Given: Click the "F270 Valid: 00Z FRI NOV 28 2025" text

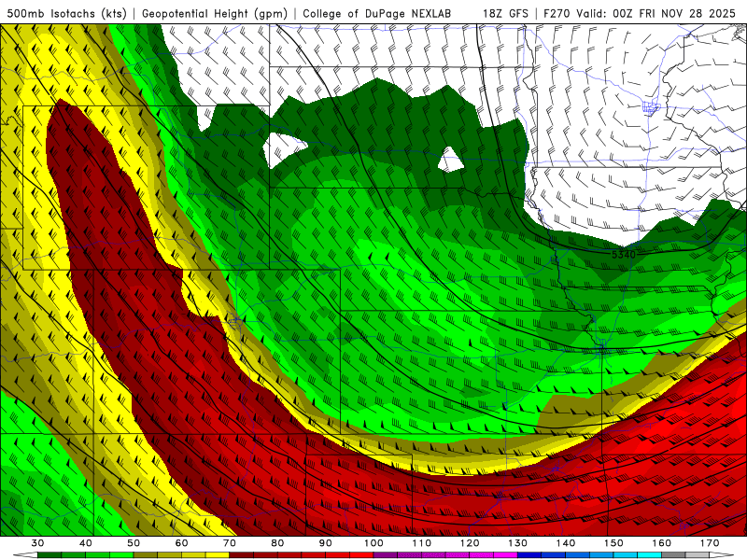Looking at the screenshot, I should click(640, 14).
